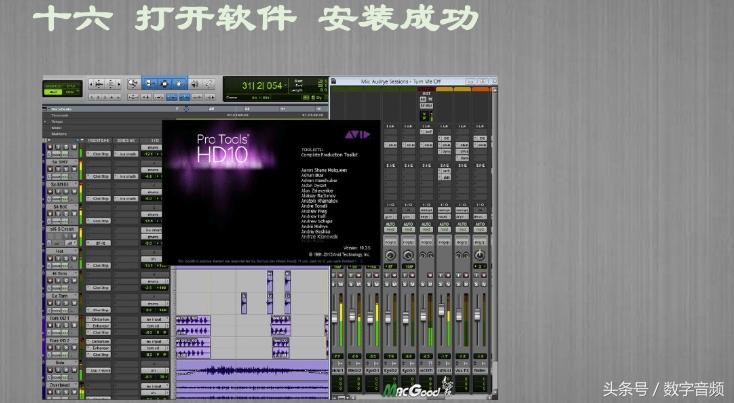This screenshot has width=734, height=403.
Task: Open the output selector on the Ride track
Action: click(x=155, y=371)
